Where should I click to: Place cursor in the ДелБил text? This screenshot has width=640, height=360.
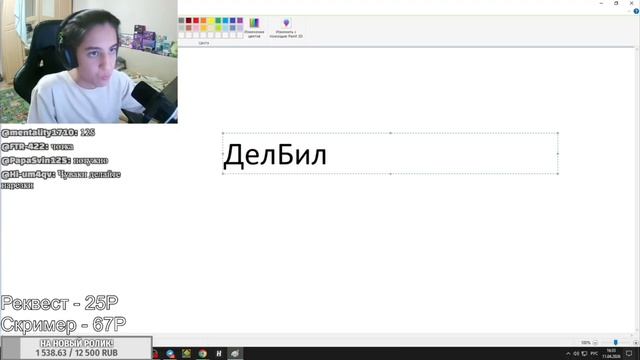tap(275, 156)
